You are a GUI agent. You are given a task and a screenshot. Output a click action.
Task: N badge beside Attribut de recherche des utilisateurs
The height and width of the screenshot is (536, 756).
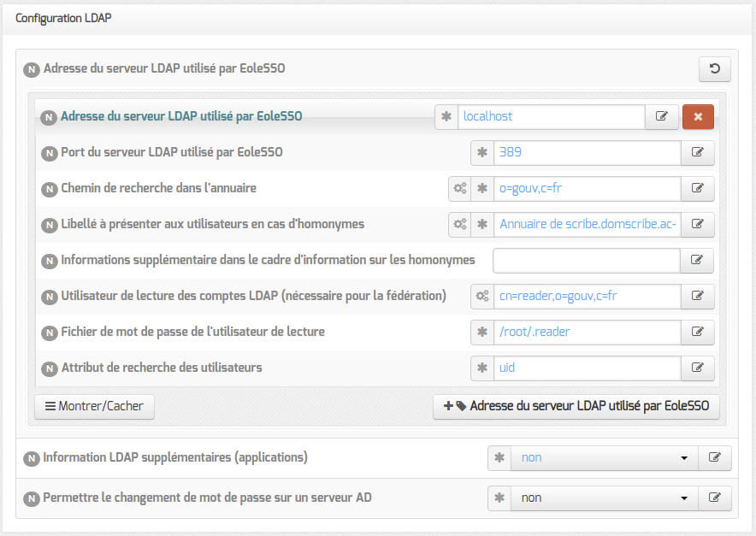tap(50, 369)
